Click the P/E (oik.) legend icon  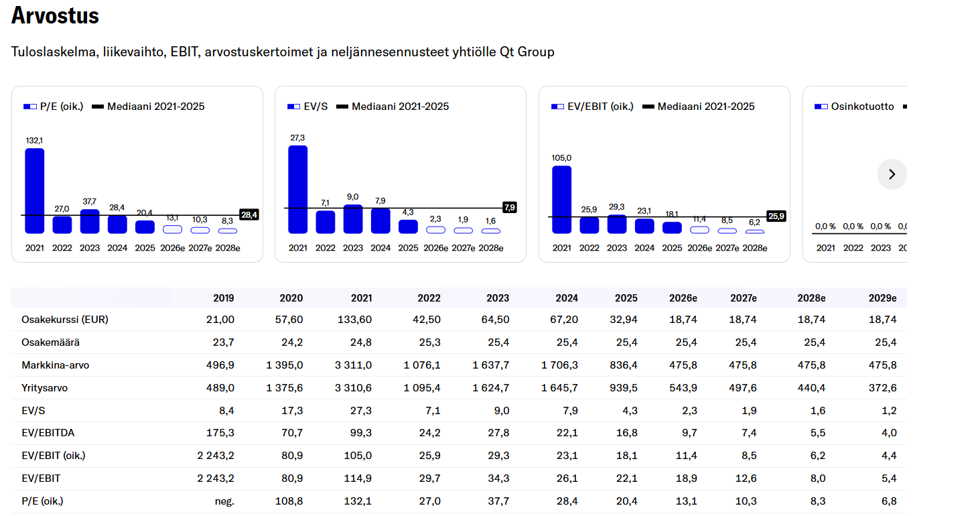[30, 107]
